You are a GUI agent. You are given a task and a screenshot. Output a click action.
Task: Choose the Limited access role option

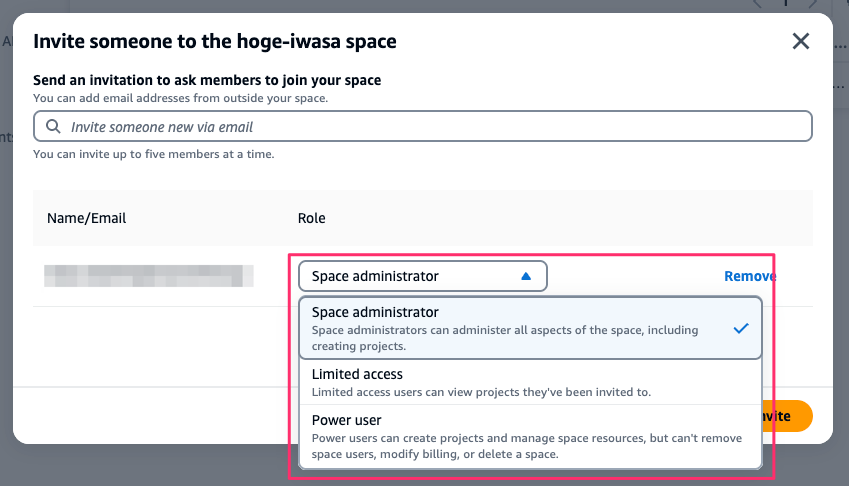coord(358,374)
